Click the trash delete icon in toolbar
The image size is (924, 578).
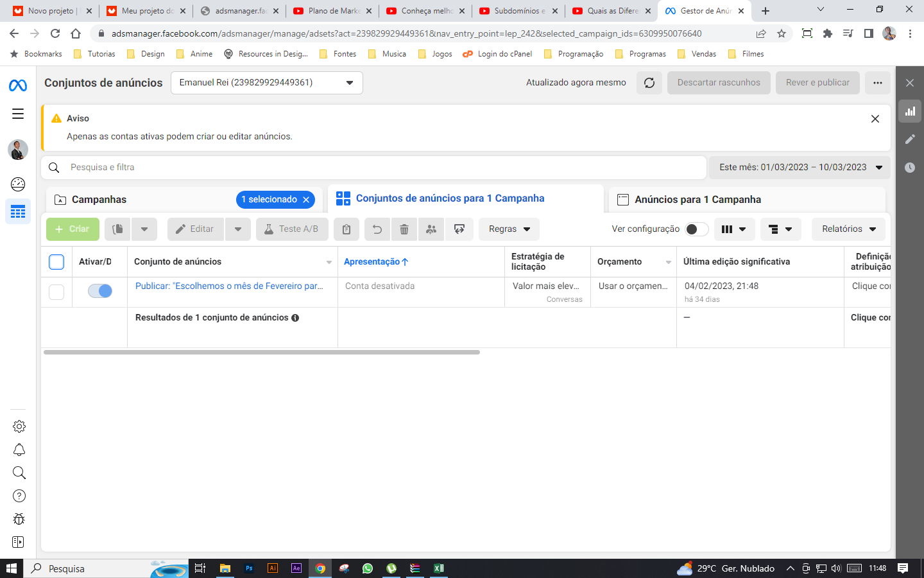tap(404, 229)
